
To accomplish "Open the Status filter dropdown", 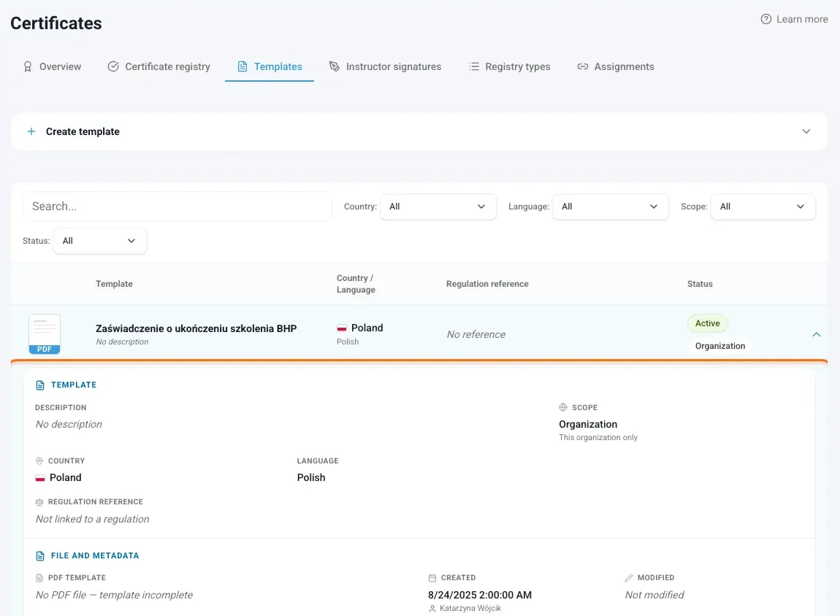I will [x=99, y=241].
